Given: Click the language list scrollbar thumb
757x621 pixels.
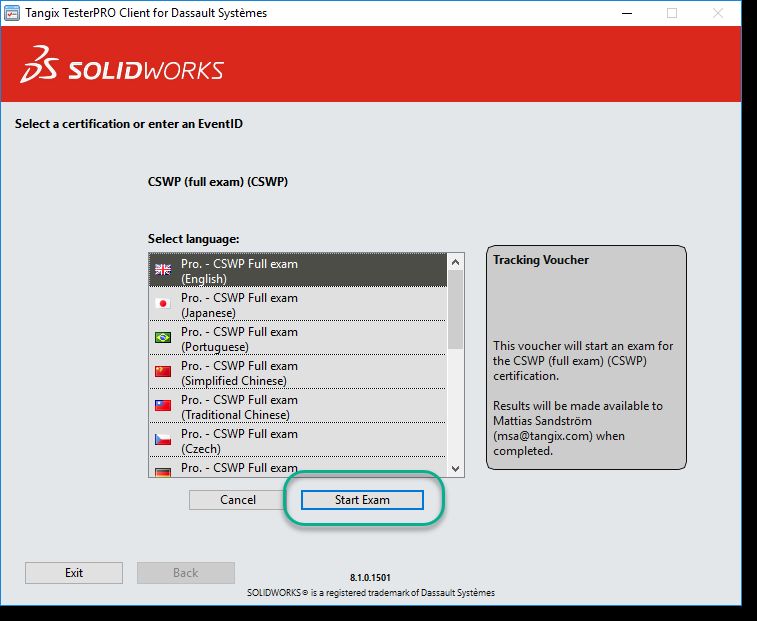Looking at the screenshot, I should [x=455, y=310].
